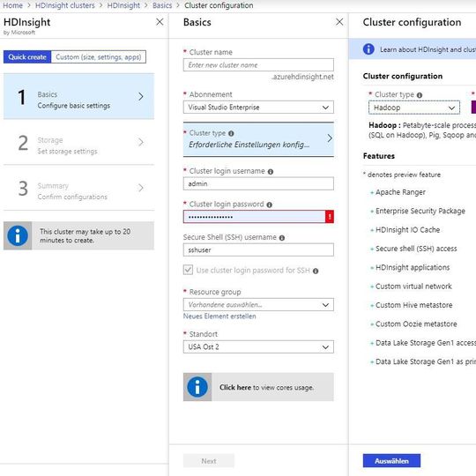Click Neues Element erstellen link

tap(219, 316)
